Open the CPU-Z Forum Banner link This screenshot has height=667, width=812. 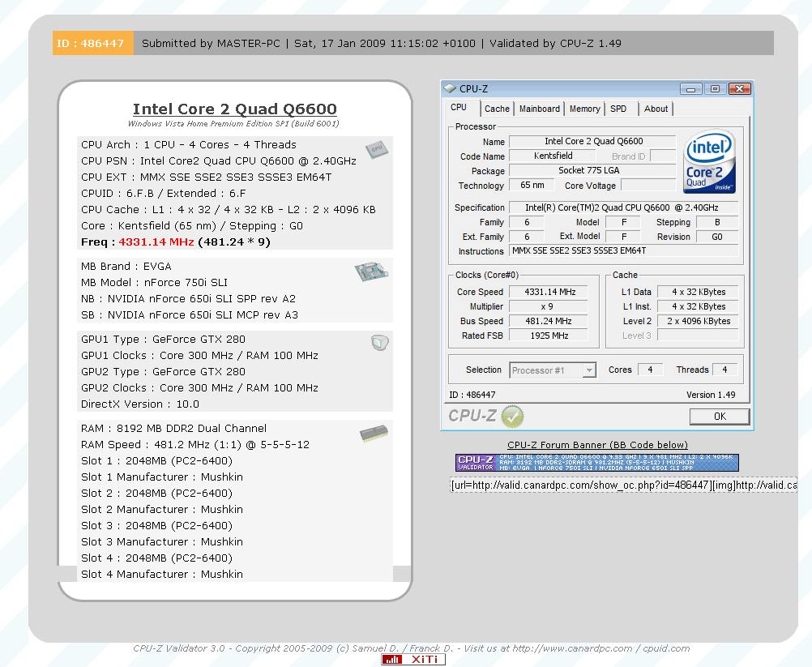[597, 445]
